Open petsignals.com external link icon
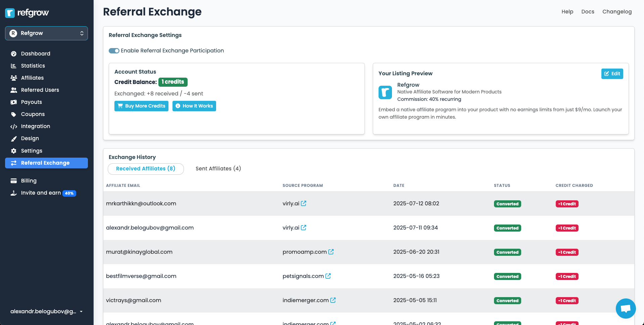 328,276
